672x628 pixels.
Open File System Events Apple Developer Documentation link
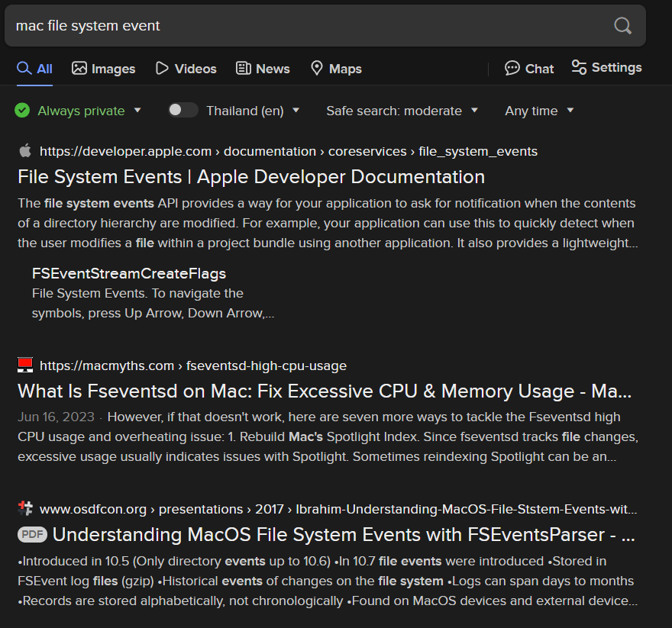[251, 177]
